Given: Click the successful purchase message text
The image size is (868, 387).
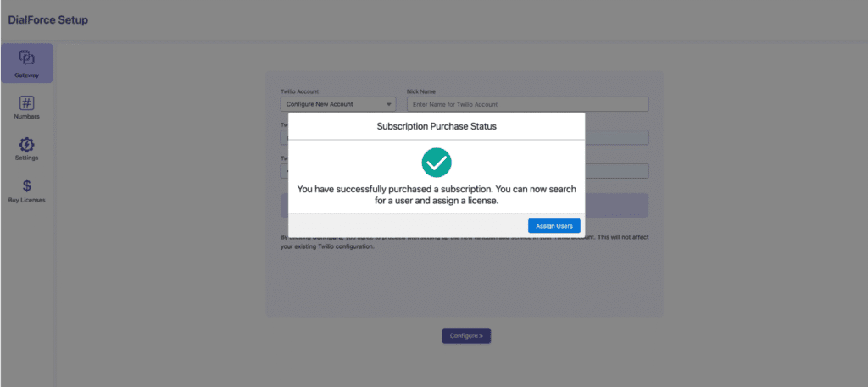Looking at the screenshot, I should [x=437, y=196].
